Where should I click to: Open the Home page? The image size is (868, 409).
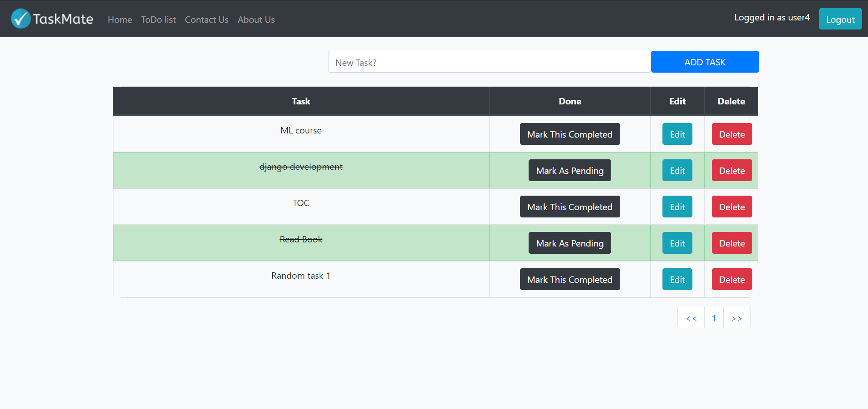coord(119,20)
